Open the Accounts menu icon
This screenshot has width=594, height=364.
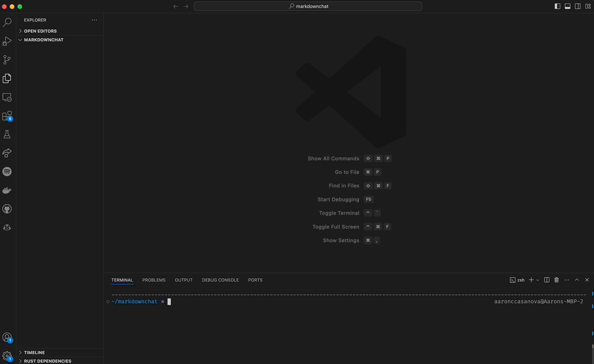[7, 338]
